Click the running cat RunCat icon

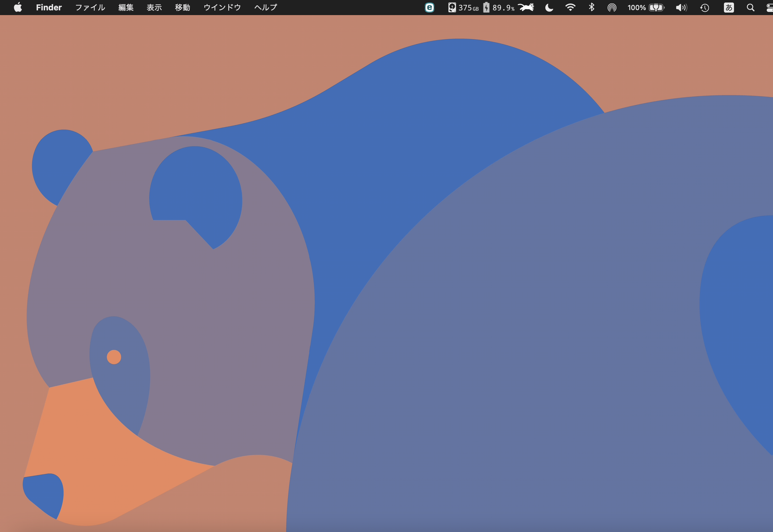pyautogui.click(x=526, y=7)
